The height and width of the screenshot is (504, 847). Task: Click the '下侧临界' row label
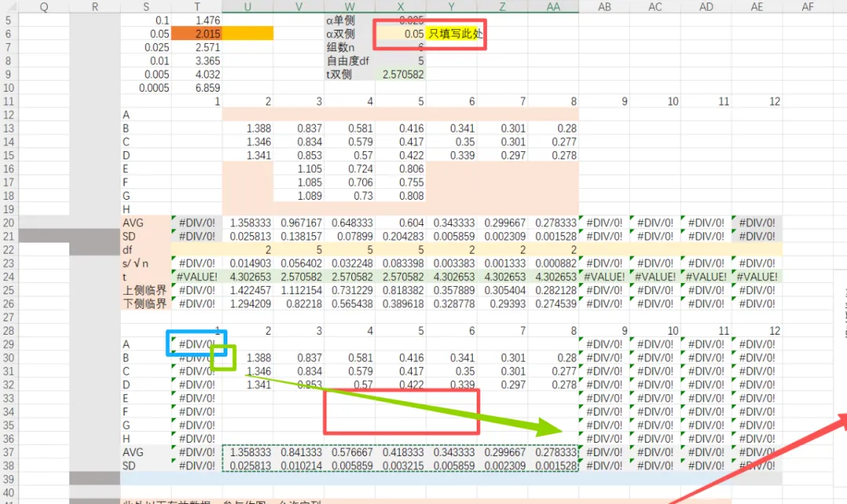pyautogui.click(x=146, y=304)
